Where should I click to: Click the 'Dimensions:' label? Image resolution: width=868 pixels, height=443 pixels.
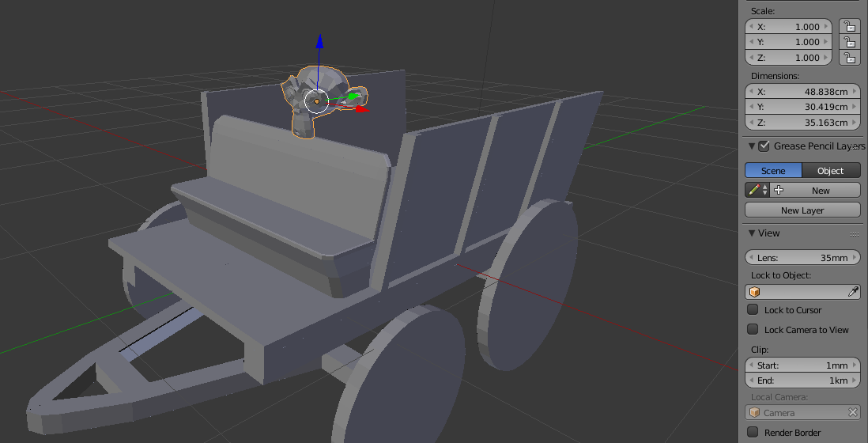775,76
